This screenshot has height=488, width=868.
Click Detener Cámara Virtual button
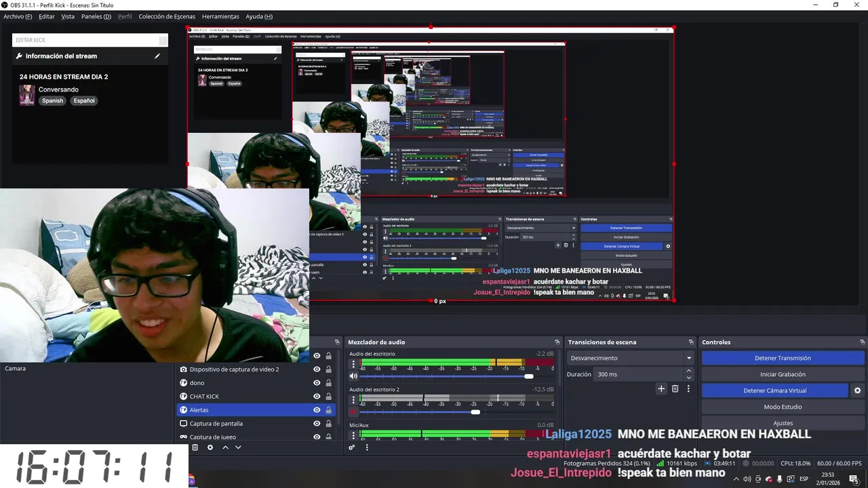point(774,390)
